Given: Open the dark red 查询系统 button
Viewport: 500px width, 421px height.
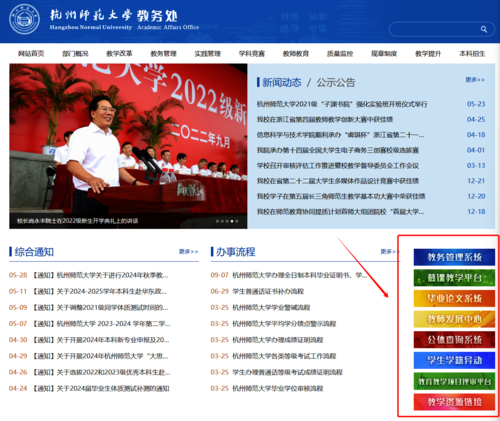Looking at the screenshot, I should tap(454, 340).
